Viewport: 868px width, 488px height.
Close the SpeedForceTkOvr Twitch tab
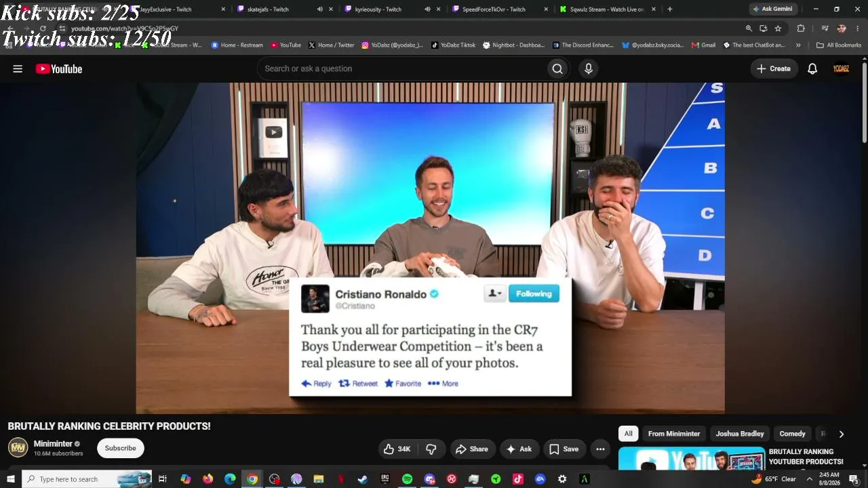(547, 9)
